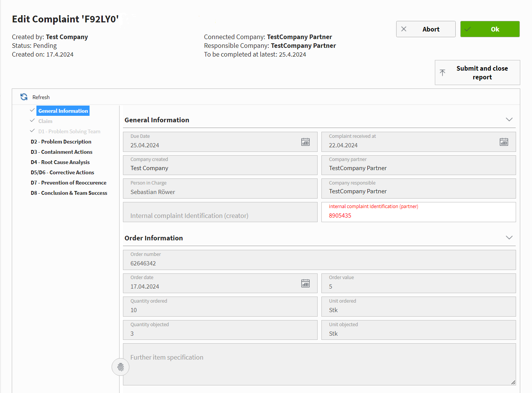This screenshot has height=393, width=532.
Task: Click the Order number field
Action: (x=320, y=260)
